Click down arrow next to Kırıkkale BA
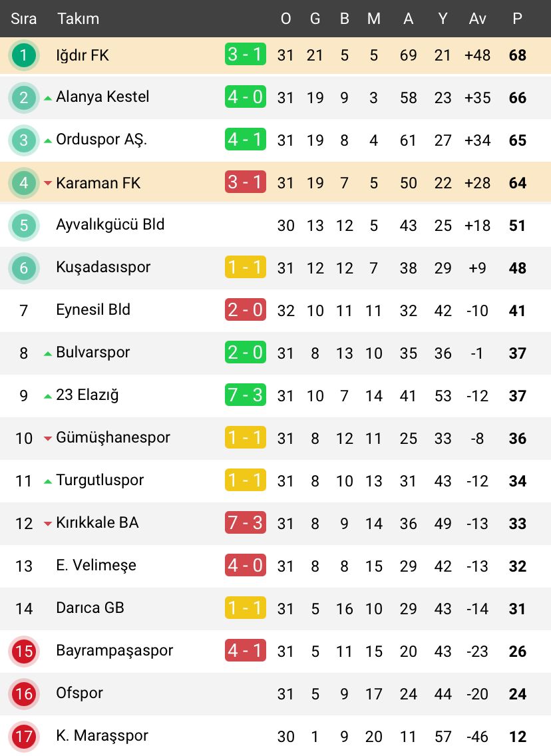The image size is (551, 756). [x=48, y=524]
